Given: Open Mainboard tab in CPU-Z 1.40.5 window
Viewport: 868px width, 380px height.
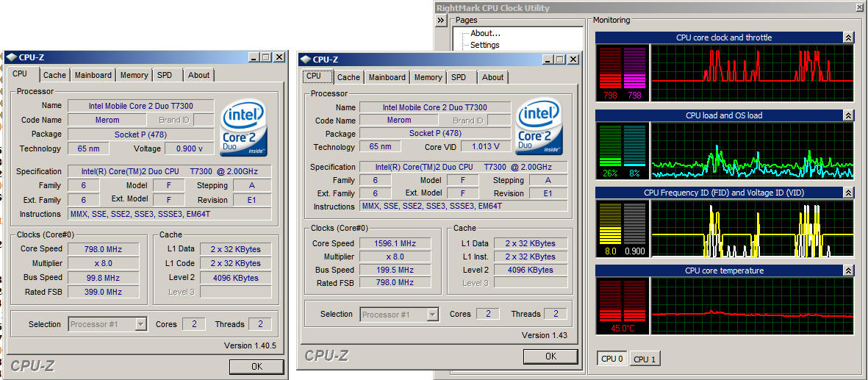Looking at the screenshot, I should [93, 75].
